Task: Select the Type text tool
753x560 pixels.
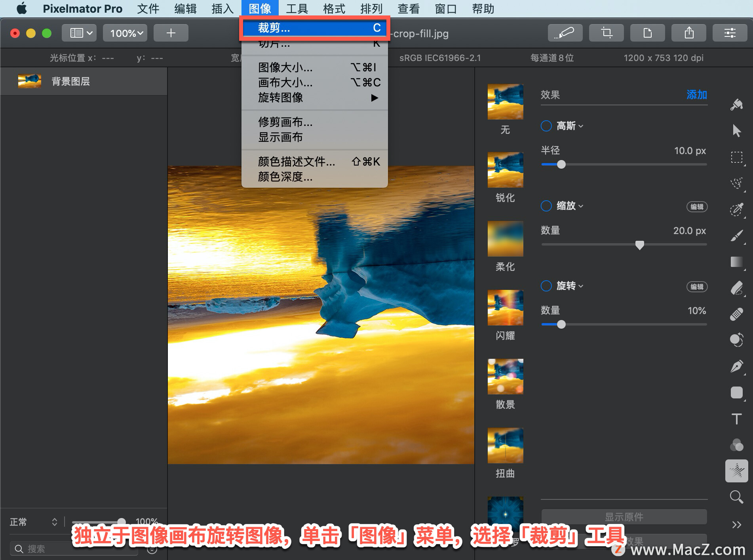Action: coord(736,419)
